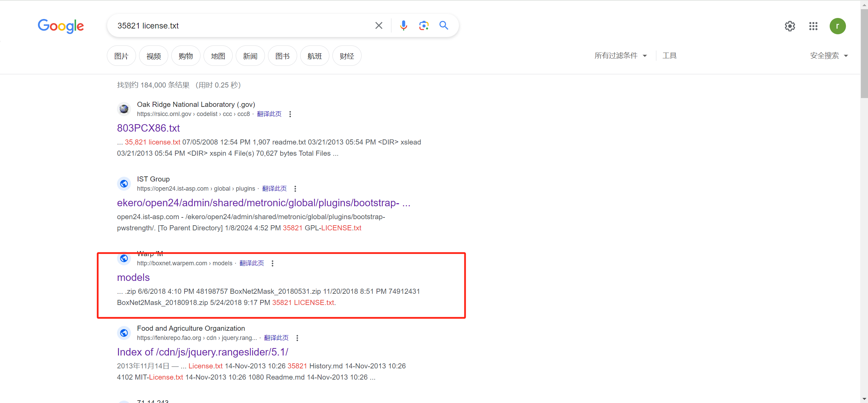This screenshot has height=403, width=868.
Task: Click the Food and Agriculture Organization favicon
Action: (x=124, y=333)
